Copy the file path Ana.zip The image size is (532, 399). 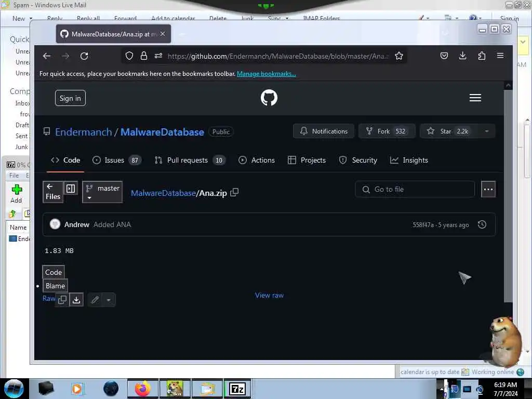[x=234, y=192]
